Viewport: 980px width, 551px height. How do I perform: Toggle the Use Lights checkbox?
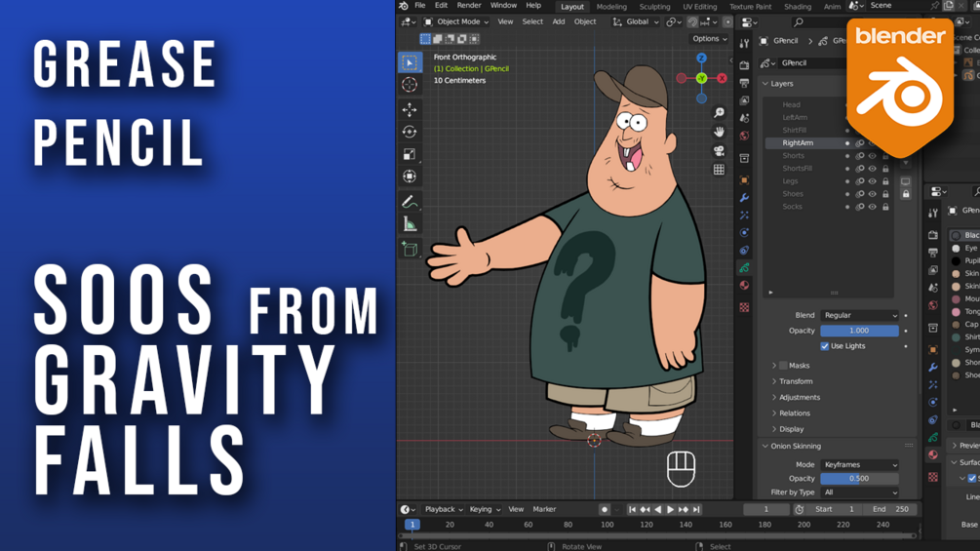click(824, 346)
